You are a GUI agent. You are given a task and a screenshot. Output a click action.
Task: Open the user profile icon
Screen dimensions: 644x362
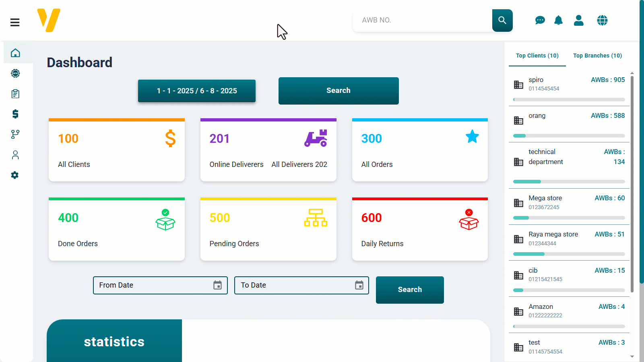click(579, 21)
